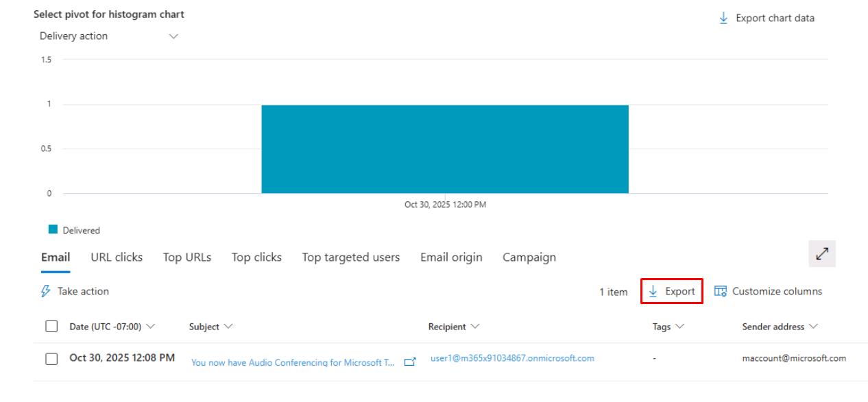This screenshot has width=868, height=402.
Task: Sort by Date column chevron
Action: tap(151, 327)
